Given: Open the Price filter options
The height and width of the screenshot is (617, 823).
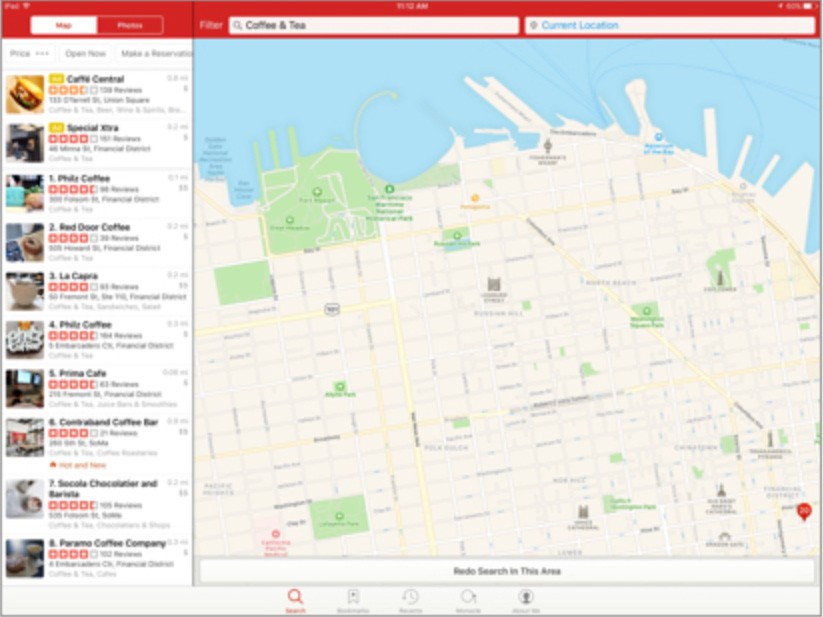Looking at the screenshot, I should 29,54.
